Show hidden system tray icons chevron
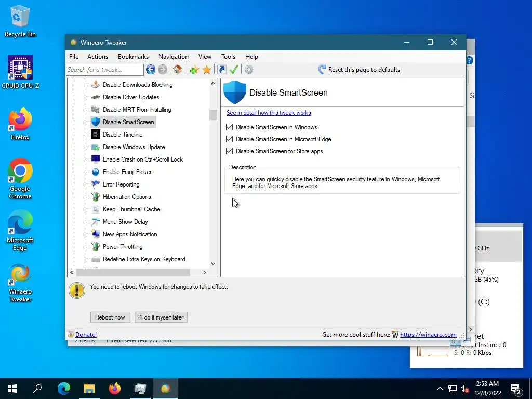The width and height of the screenshot is (532, 399). click(x=440, y=389)
